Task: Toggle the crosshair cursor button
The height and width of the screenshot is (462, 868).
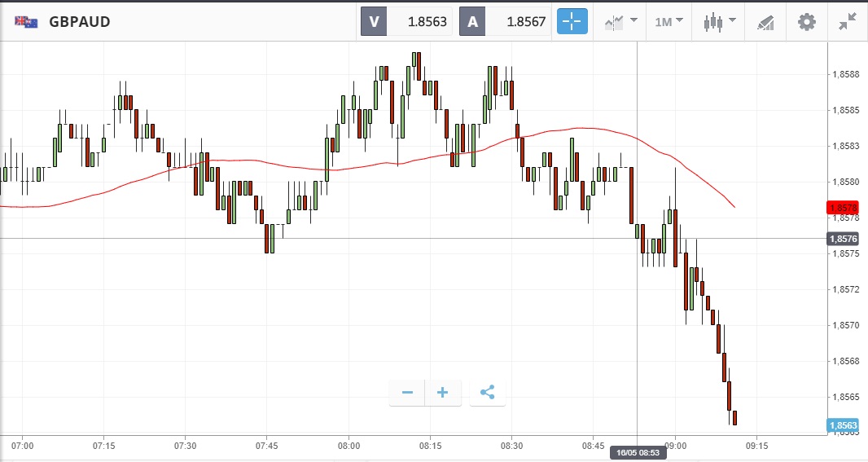Action: (x=572, y=21)
